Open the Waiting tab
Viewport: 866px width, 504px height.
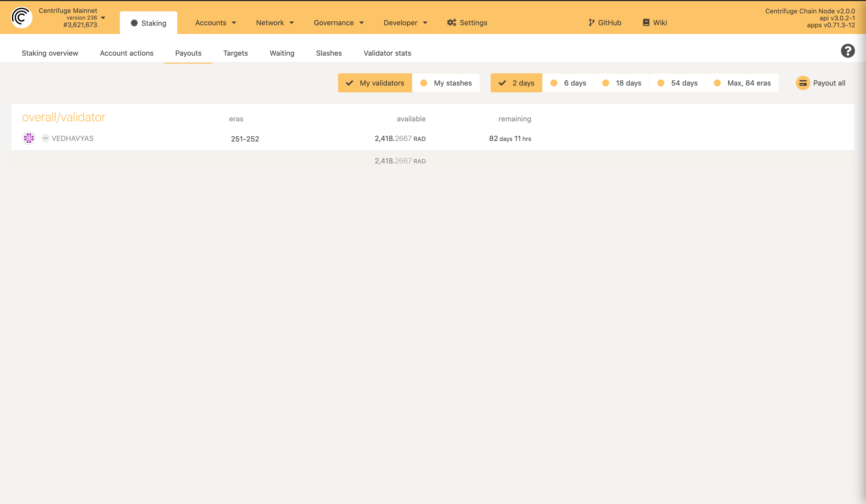282,53
